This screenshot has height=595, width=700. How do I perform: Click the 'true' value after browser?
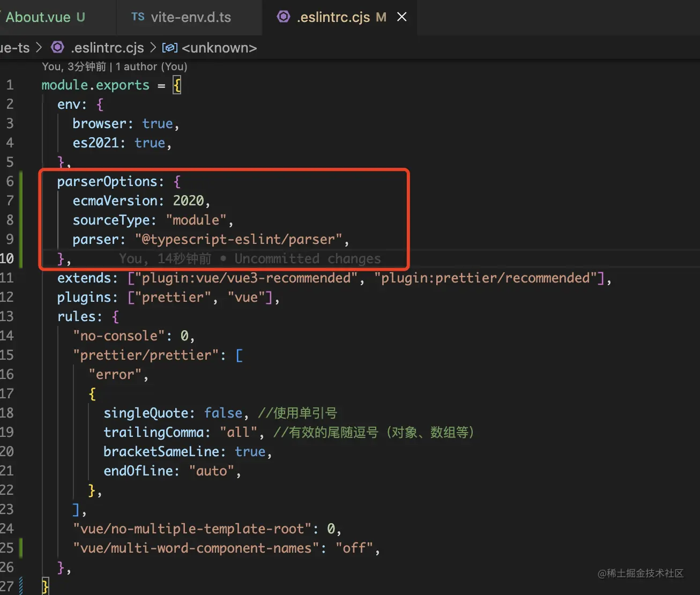[x=158, y=124]
